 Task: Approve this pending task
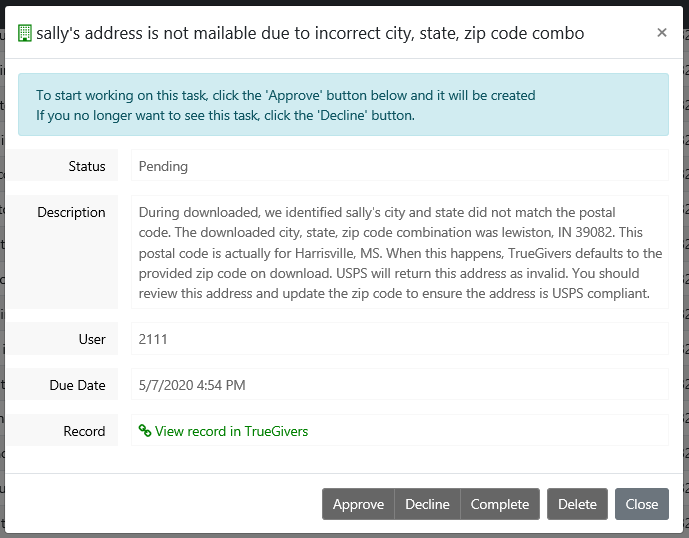[x=358, y=504]
